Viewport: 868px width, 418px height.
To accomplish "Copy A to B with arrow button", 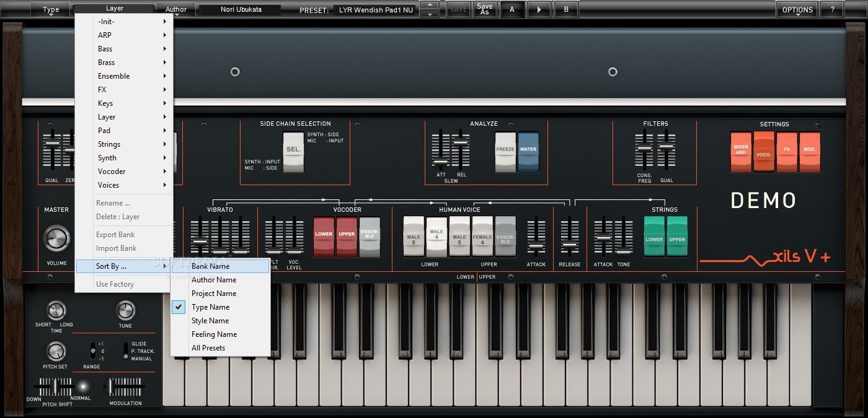I will (x=539, y=10).
